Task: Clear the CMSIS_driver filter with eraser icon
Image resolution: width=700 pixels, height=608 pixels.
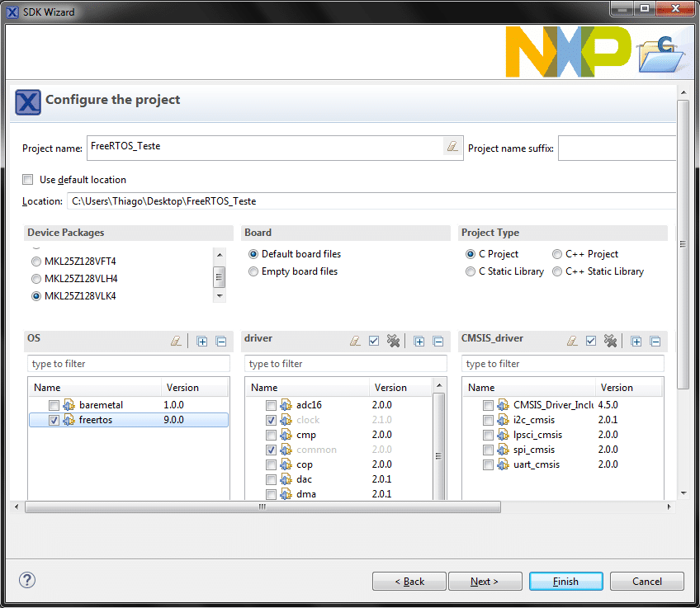Action: point(572,342)
